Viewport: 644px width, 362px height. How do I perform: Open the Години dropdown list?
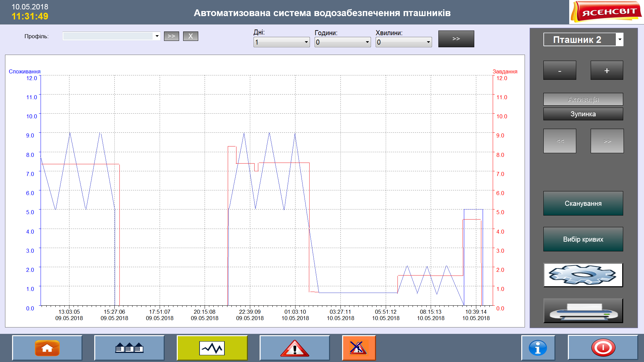click(x=367, y=42)
